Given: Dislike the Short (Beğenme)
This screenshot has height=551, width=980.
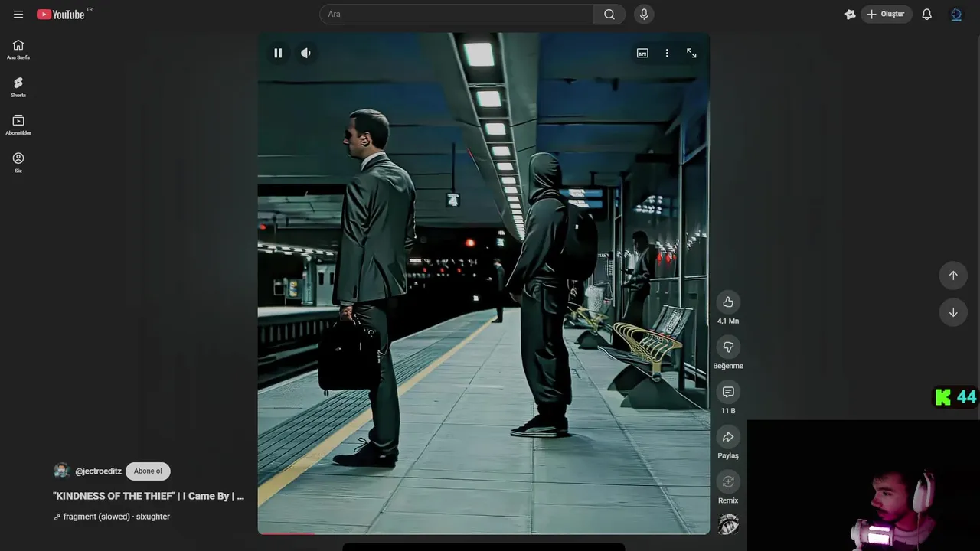Looking at the screenshot, I should [728, 347].
